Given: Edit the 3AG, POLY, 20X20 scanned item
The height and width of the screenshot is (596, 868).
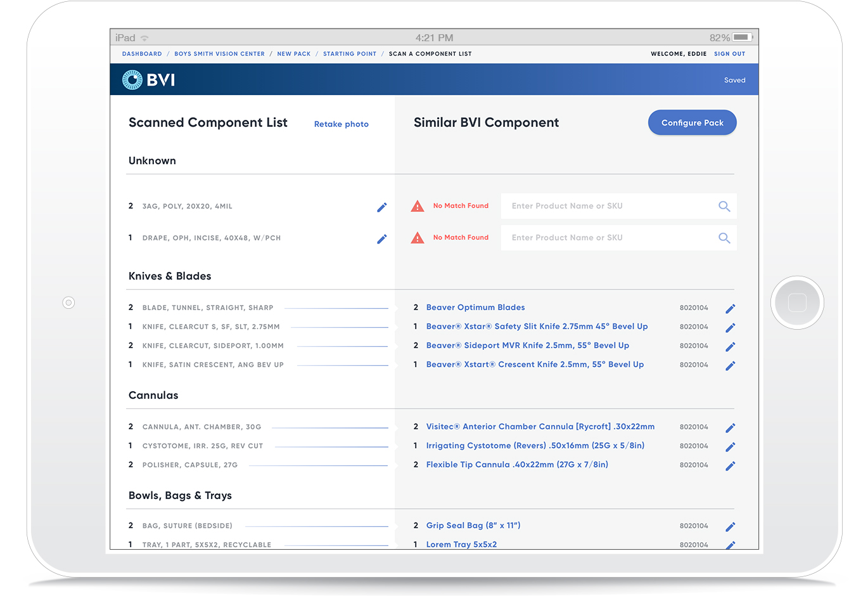Looking at the screenshot, I should pos(381,207).
